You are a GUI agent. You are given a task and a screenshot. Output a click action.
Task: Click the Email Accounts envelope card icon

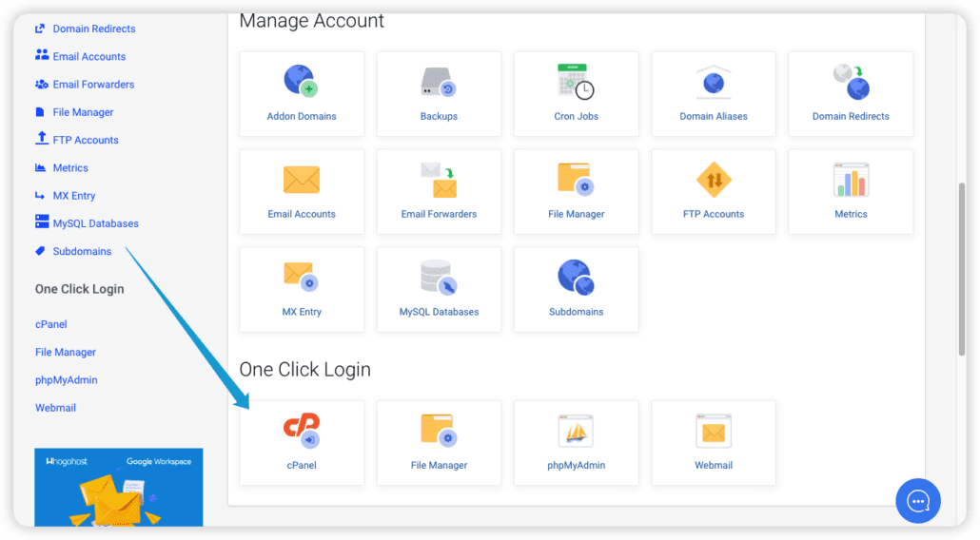click(x=302, y=180)
